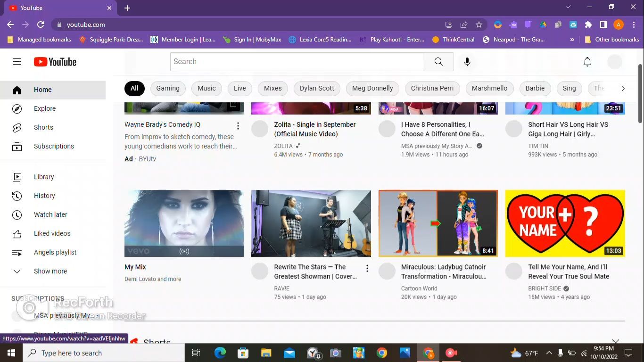This screenshot has width=644, height=362.
Task: Open Liked videos in the sidebar
Action: click(53, 233)
